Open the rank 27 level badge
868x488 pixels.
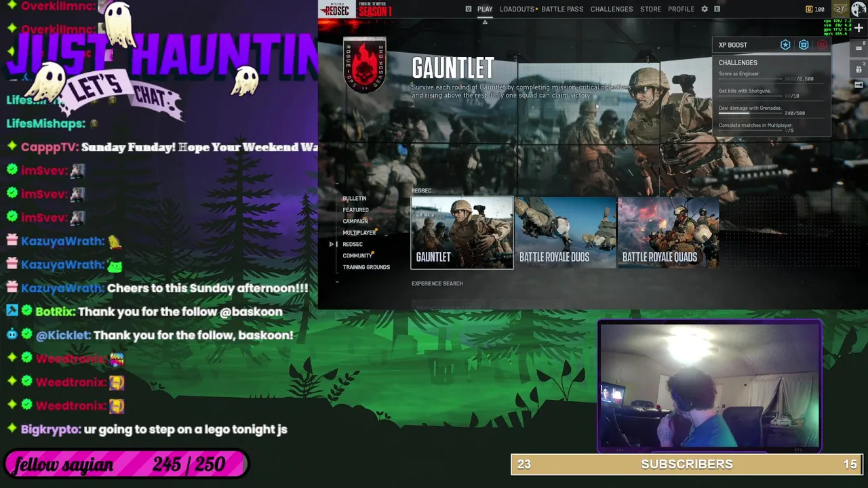pos(841,9)
